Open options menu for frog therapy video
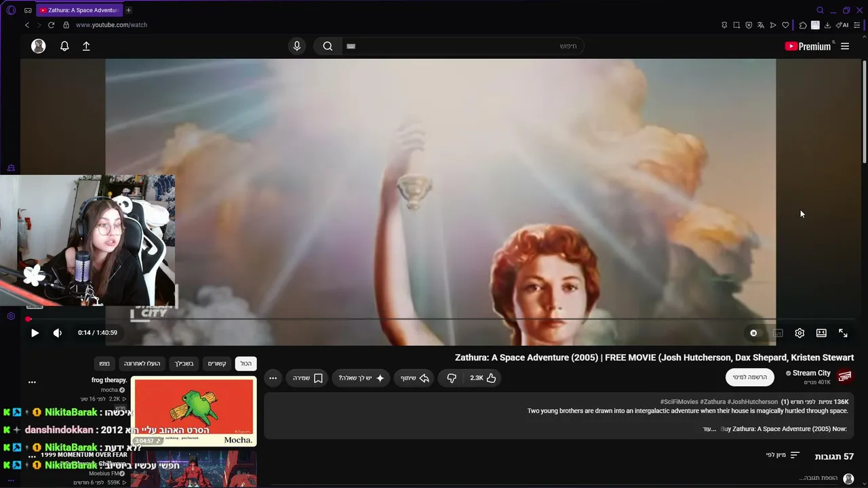Viewport: 868px width, 488px height. tap(32, 382)
